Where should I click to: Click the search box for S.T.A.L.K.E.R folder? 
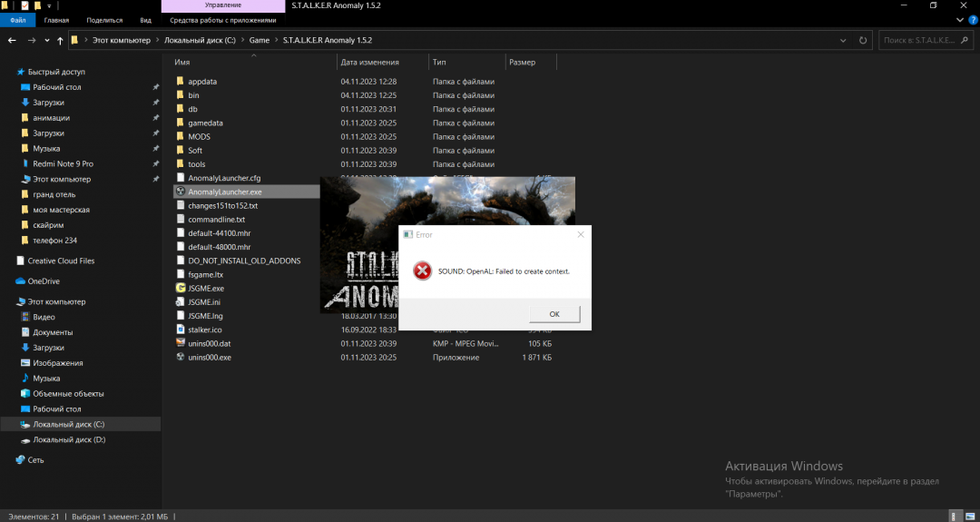tap(925, 40)
